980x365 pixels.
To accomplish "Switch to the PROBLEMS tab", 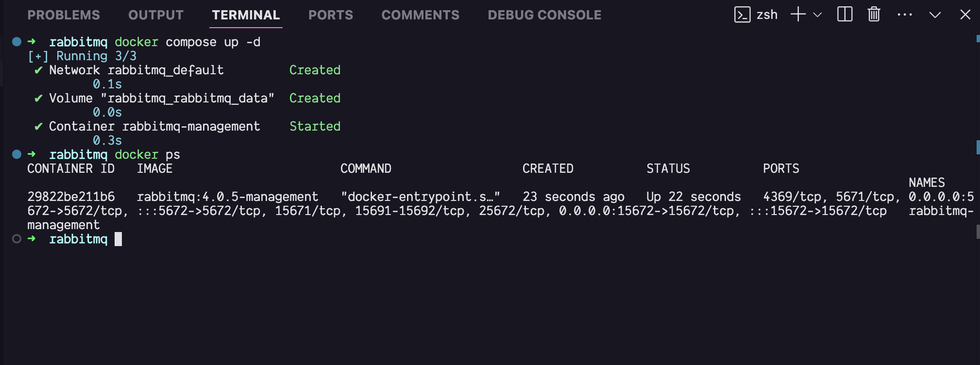I will pyautogui.click(x=64, y=15).
